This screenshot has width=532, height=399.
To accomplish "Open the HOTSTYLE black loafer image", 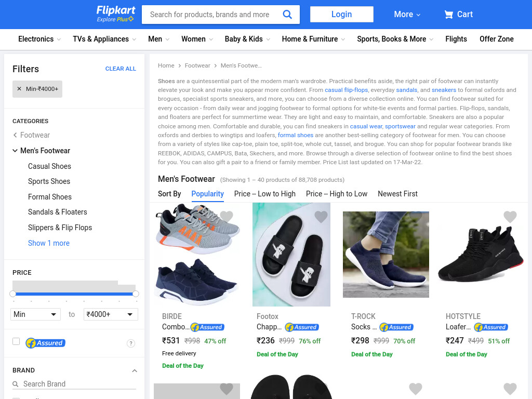I will point(481,254).
